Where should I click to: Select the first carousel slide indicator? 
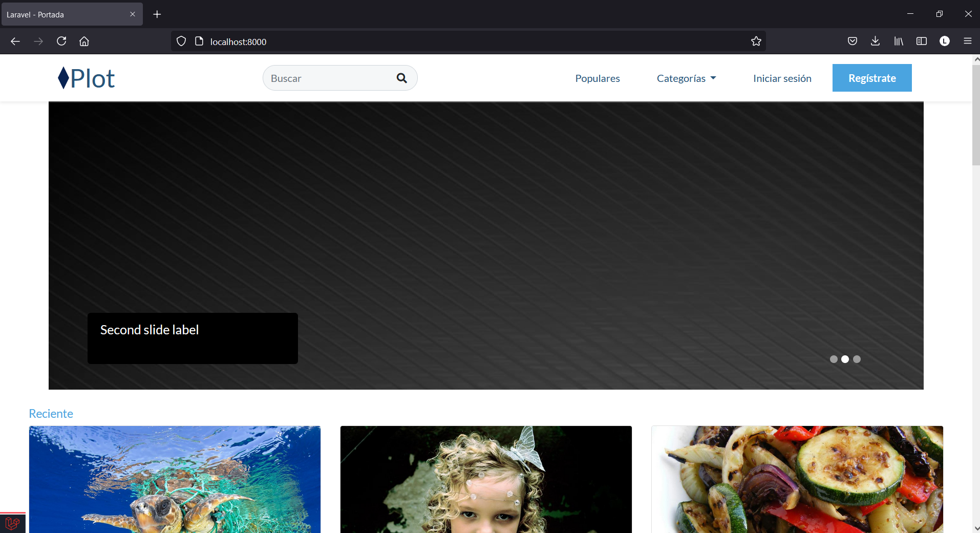834,359
